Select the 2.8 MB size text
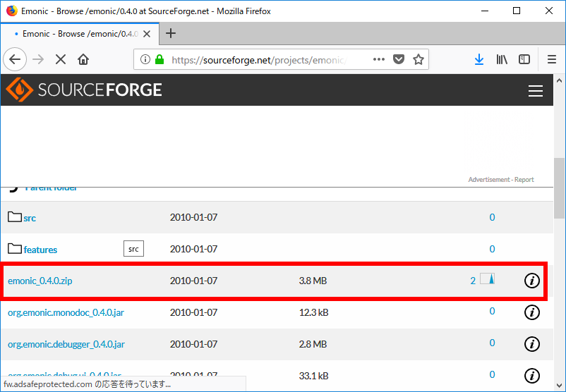Screen dimensions: 566x392 [x=313, y=344]
